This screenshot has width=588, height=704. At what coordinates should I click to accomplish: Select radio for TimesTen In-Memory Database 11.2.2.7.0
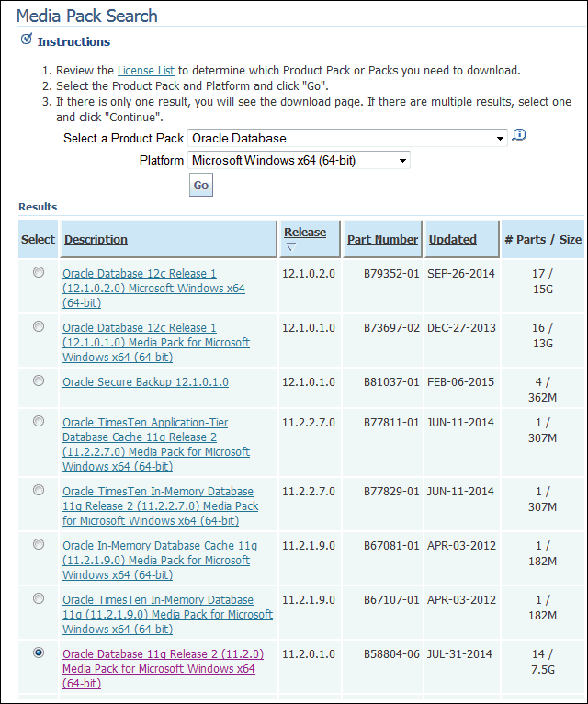pos(39,490)
